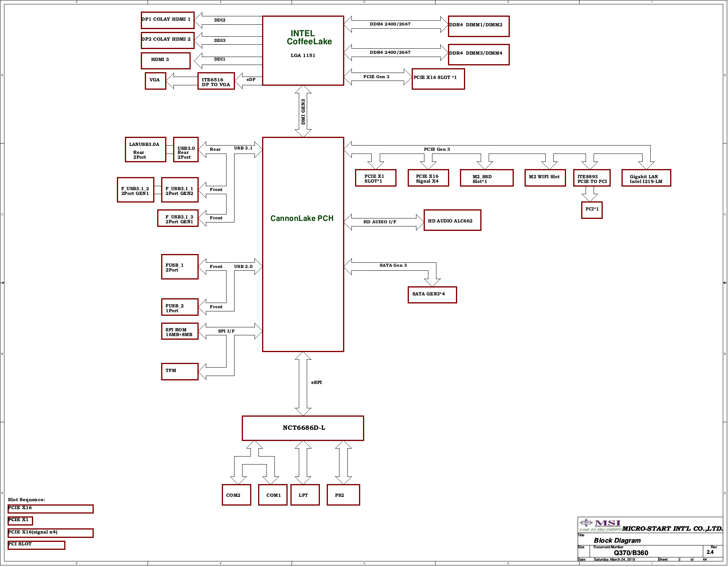This screenshot has width=728, height=567.
Task: Select the DP1 COLAY HDMI 1 box
Action: (168, 20)
